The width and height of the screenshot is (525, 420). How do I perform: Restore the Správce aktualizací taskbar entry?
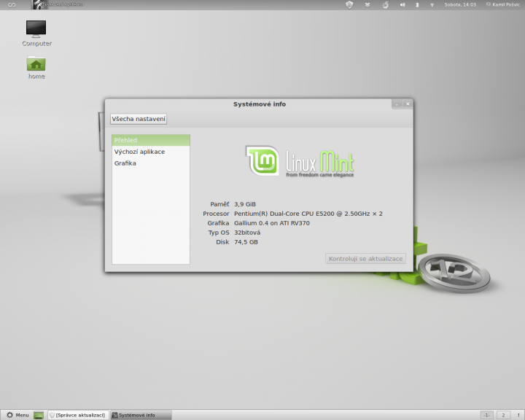click(x=78, y=415)
